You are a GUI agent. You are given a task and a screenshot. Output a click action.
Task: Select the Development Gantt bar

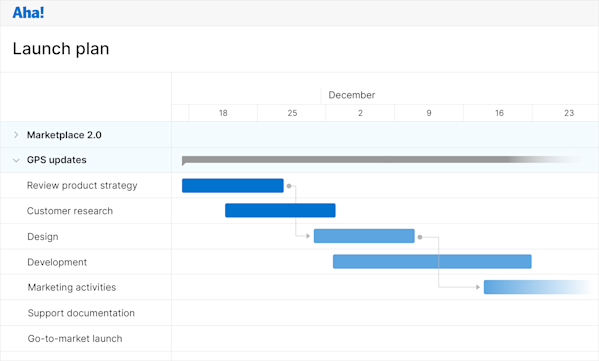click(x=432, y=262)
